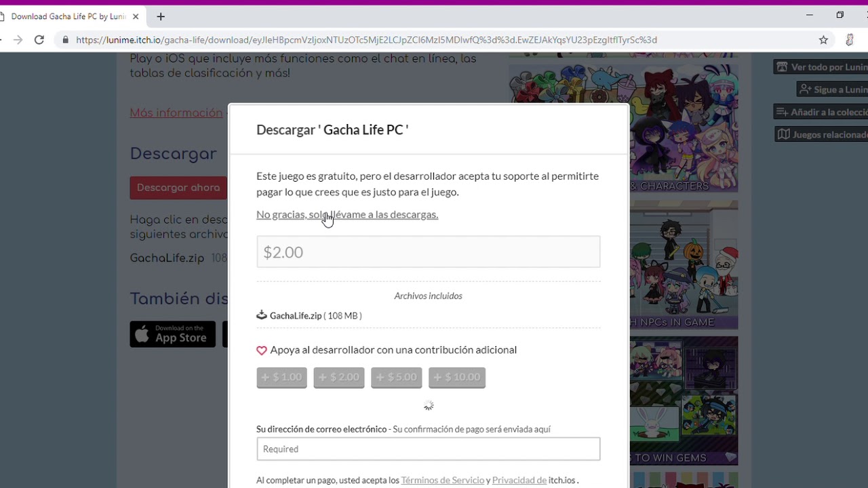Click the site lock icon
This screenshot has height=488, width=868.
pyautogui.click(x=66, y=40)
